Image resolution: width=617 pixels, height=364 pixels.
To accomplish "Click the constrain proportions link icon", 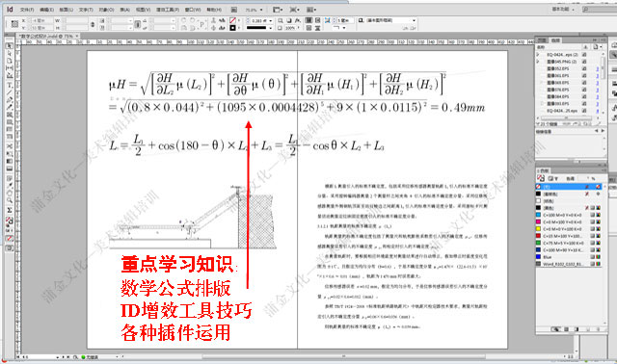I will pos(93,24).
